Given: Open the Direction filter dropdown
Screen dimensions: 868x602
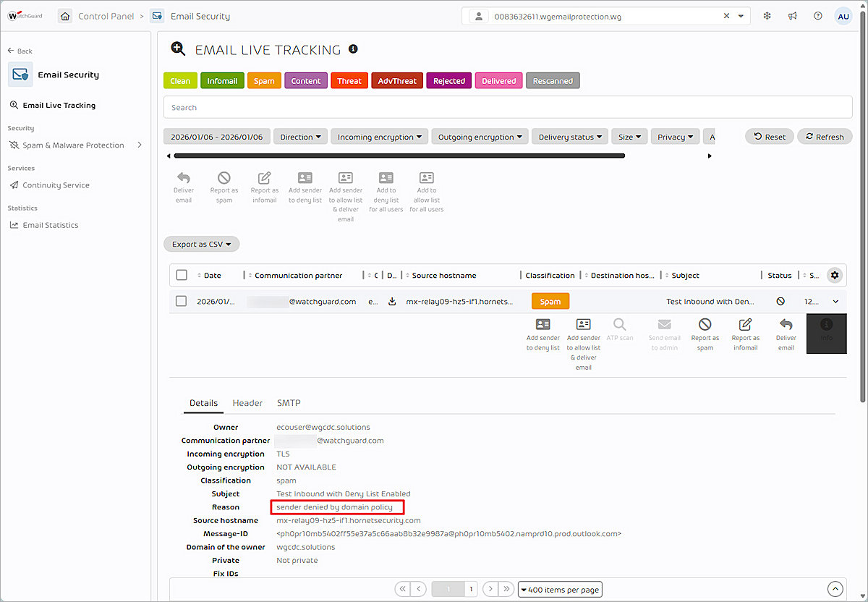Looking at the screenshot, I should [300, 136].
